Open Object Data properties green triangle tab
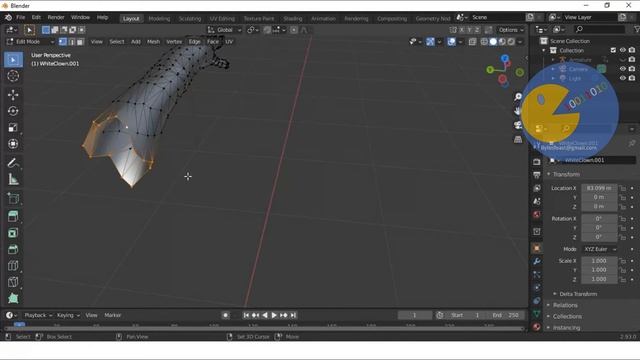The height and width of the screenshot is (360, 640). [x=537, y=314]
